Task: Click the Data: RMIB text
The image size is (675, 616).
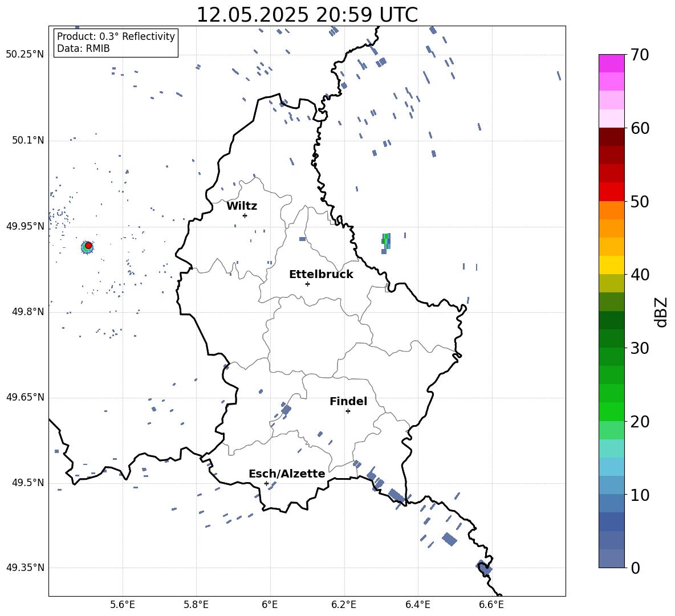Action: pyautogui.click(x=83, y=48)
